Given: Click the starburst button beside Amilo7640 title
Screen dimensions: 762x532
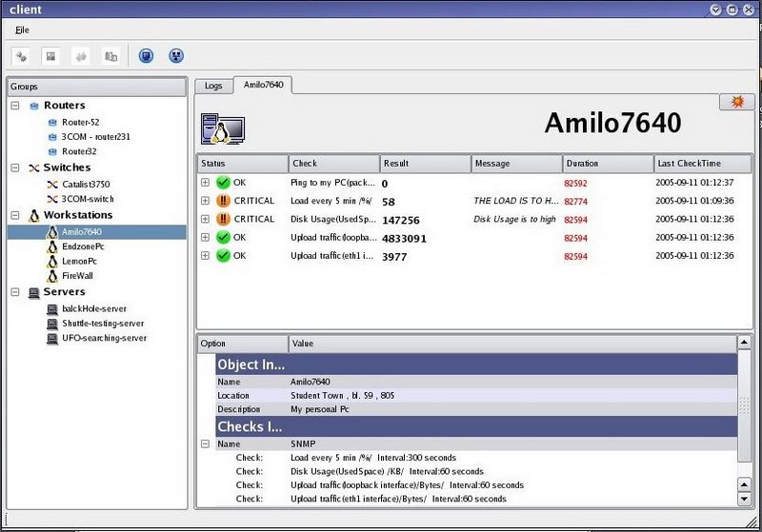Looking at the screenshot, I should coord(735,102).
